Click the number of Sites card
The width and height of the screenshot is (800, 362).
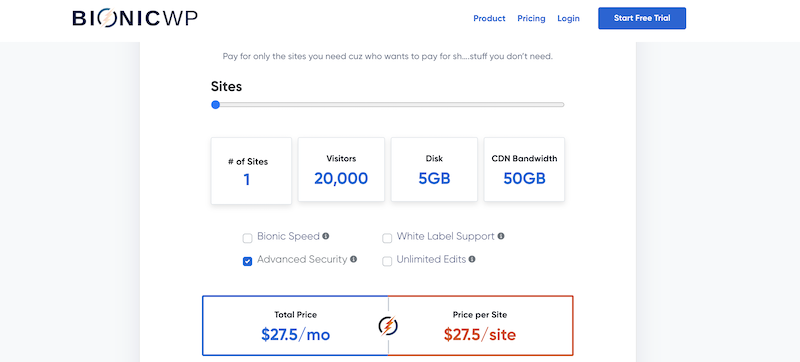[x=251, y=171]
